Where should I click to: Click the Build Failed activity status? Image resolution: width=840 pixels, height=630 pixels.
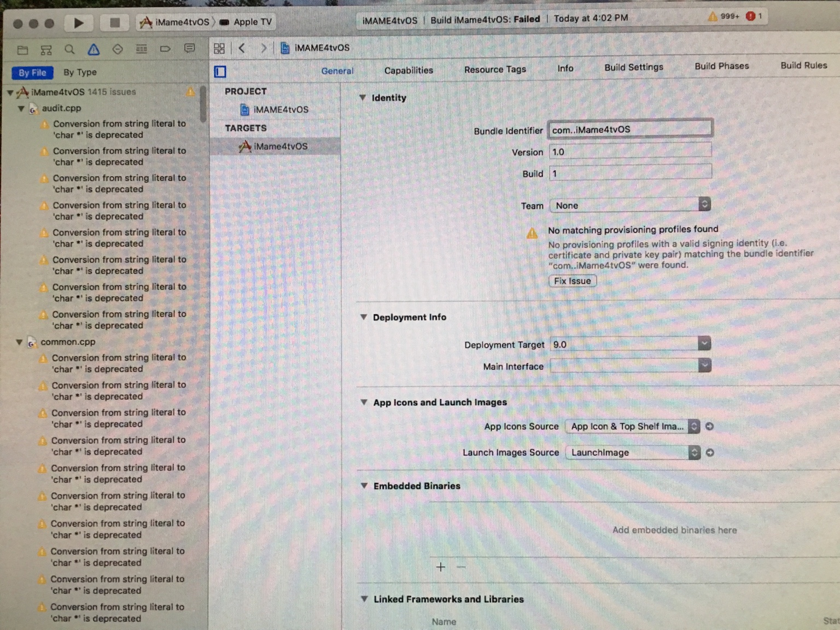coord(486,20)
